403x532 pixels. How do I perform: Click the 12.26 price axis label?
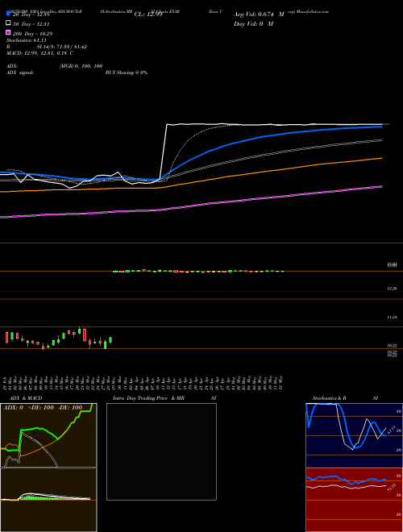tap(393, 289)
